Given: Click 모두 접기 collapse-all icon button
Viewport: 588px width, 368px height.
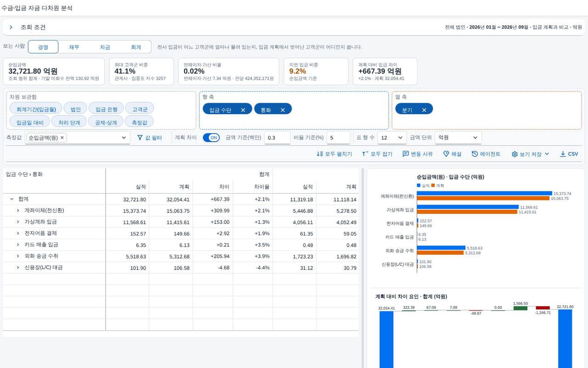Looking at the screenshot, I should 377,154.
